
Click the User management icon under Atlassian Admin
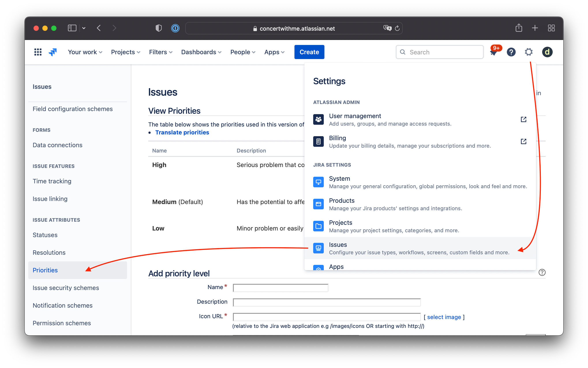click(318, 119)
